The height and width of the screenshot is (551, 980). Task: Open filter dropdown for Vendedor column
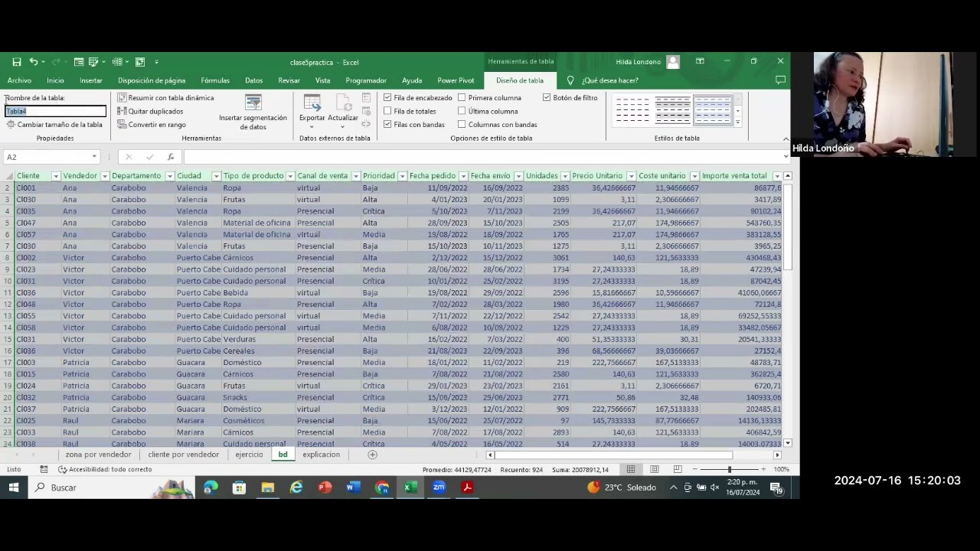click(x=103, y=176)
